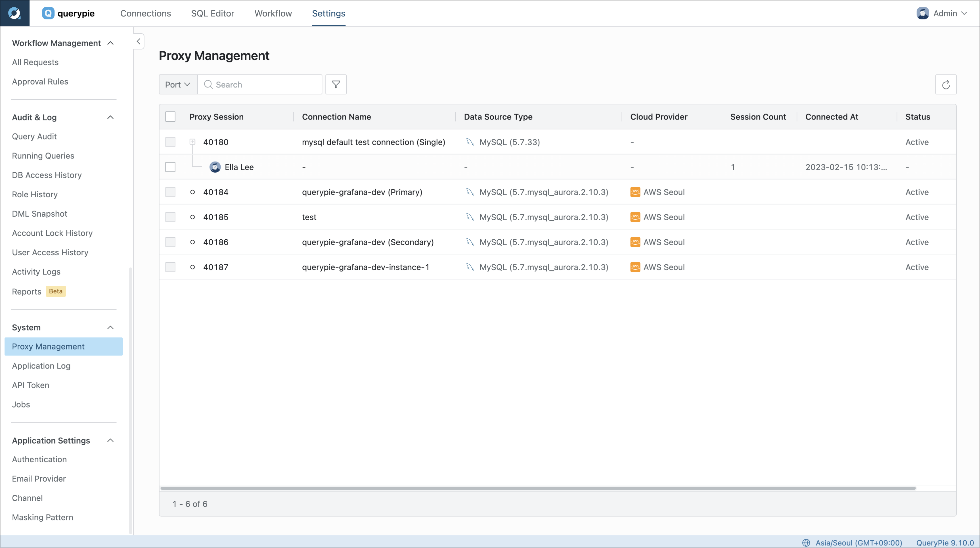The image size is (980, 548).
Task: Click the querypie Q brand icon
Action: [x=48, y=13]
